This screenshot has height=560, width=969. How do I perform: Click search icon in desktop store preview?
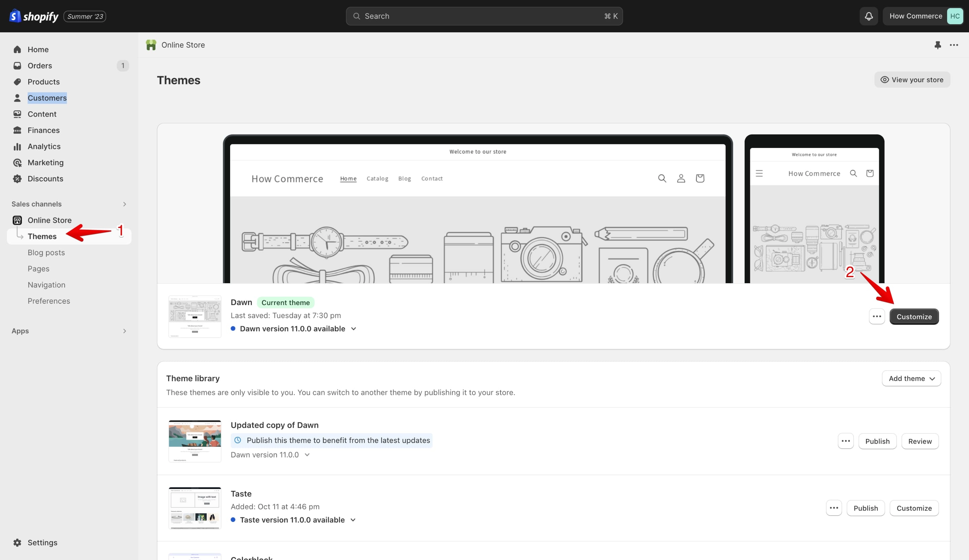(662, 178)
